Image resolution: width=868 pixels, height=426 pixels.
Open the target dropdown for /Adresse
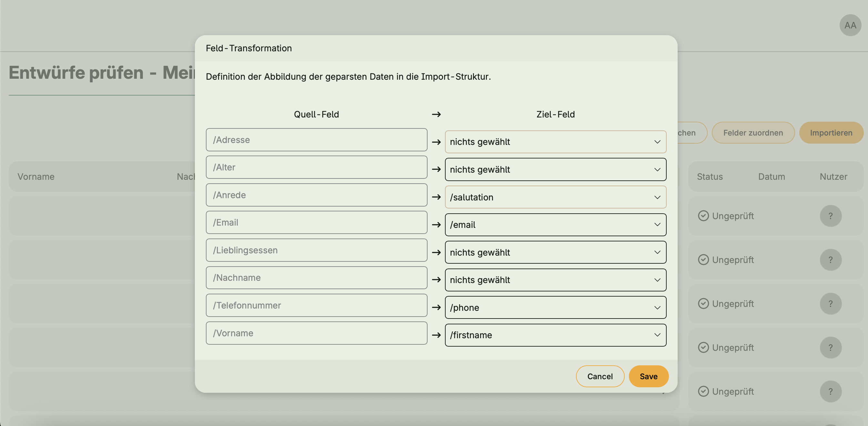coord(555,142)
